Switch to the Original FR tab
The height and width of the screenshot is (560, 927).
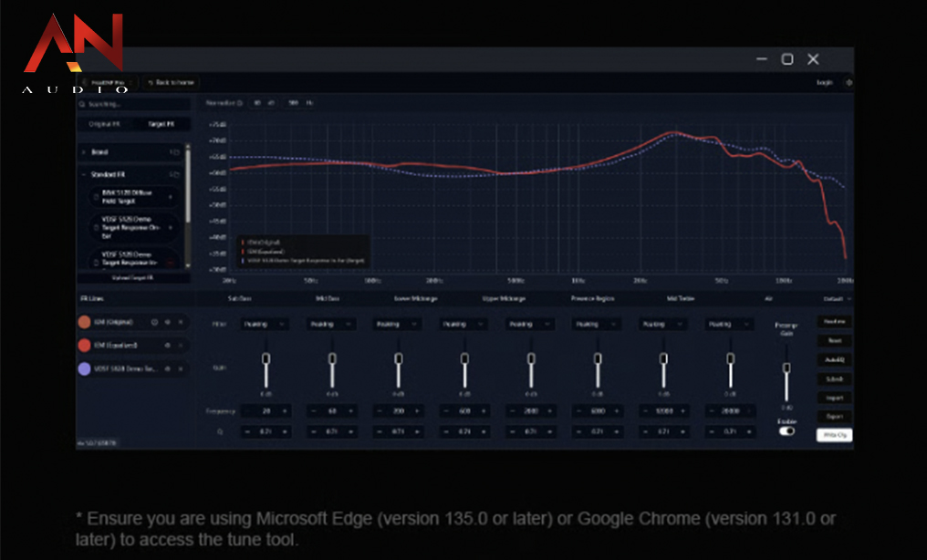point(105,124)
